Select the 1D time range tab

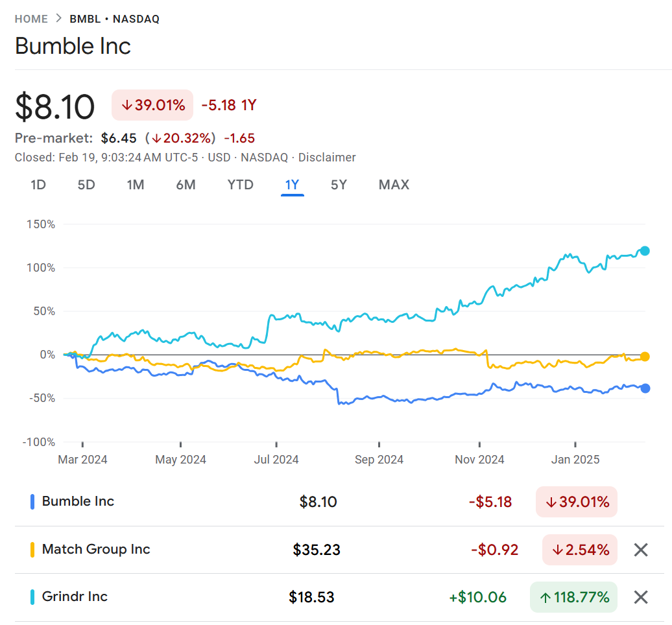[x=38, y=185]
